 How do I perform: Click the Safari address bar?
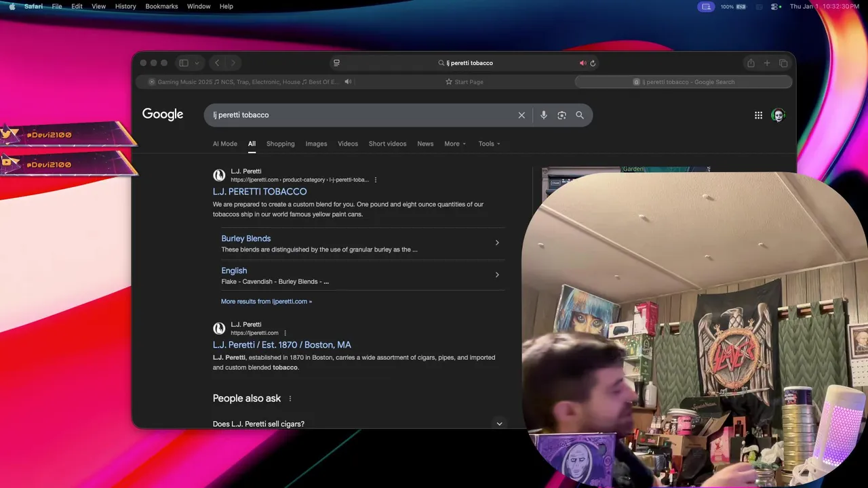point(465,63)
